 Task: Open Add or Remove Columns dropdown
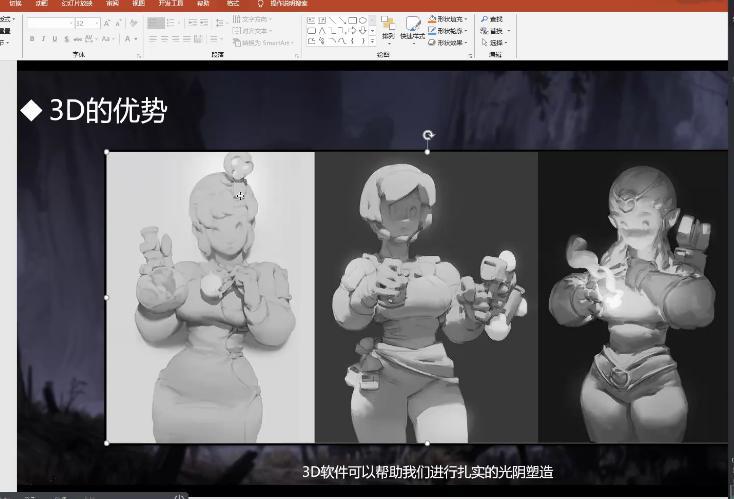pos(215,39)
